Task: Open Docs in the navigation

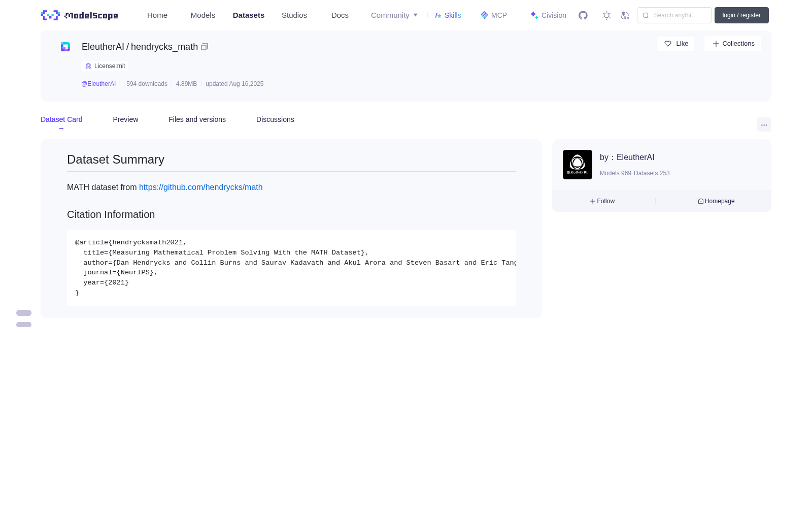Action: click(x=340, y=15)
